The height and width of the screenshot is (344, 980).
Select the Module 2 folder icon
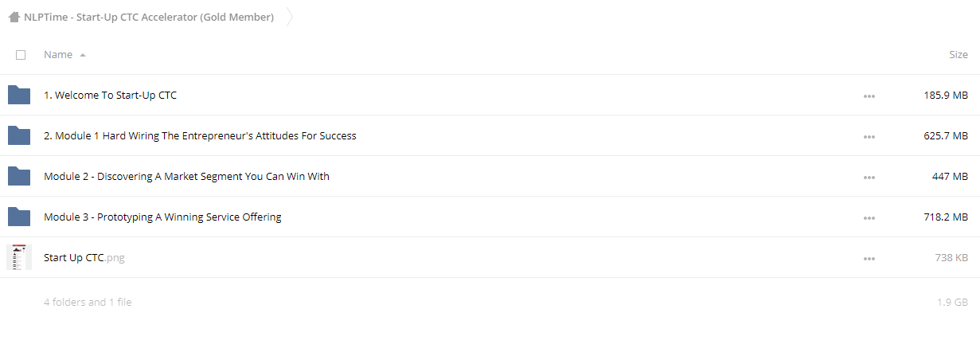[x=19, y=176]
